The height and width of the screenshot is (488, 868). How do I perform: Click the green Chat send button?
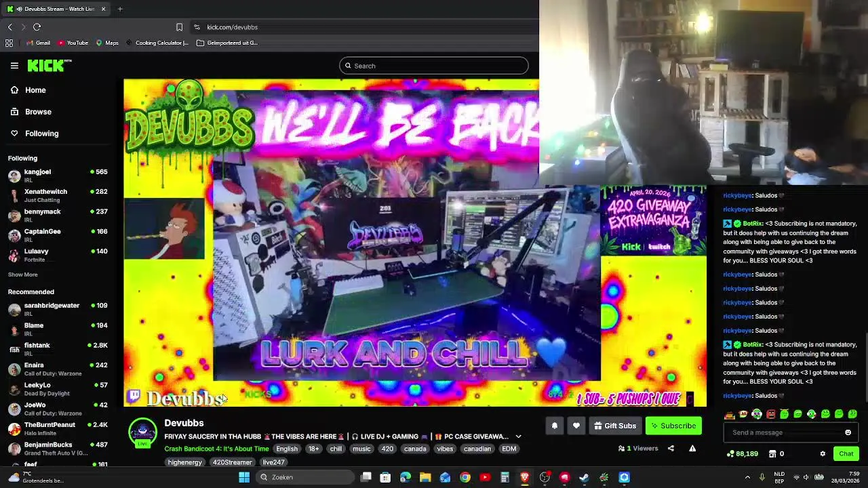click(x=846, y=454)
